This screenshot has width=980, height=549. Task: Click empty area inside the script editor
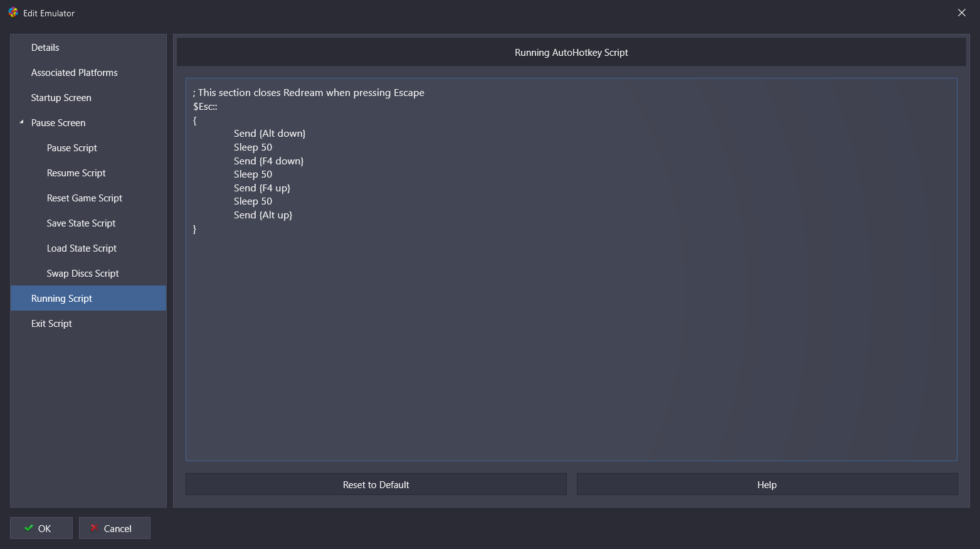[571, 345]
